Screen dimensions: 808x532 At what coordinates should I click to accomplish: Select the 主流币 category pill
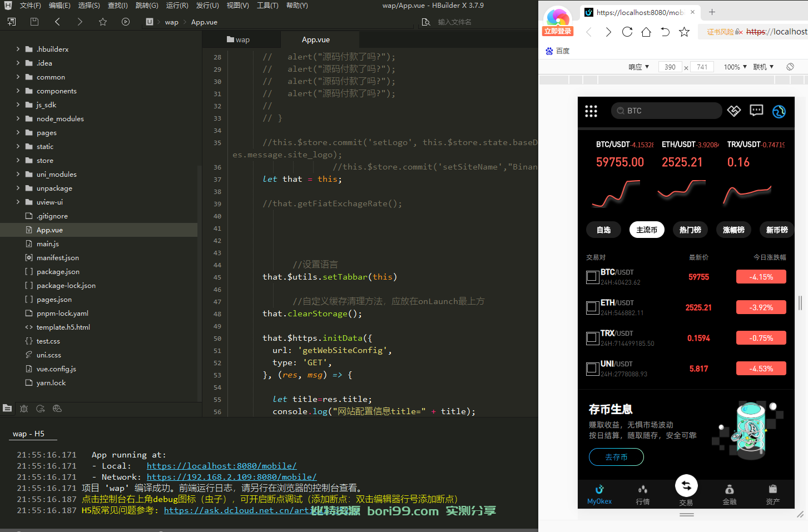647,230
